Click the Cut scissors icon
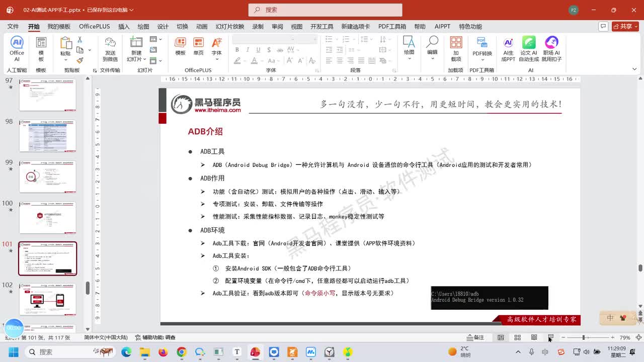Viewport: 644px width, 362px height. coord(79,39)
